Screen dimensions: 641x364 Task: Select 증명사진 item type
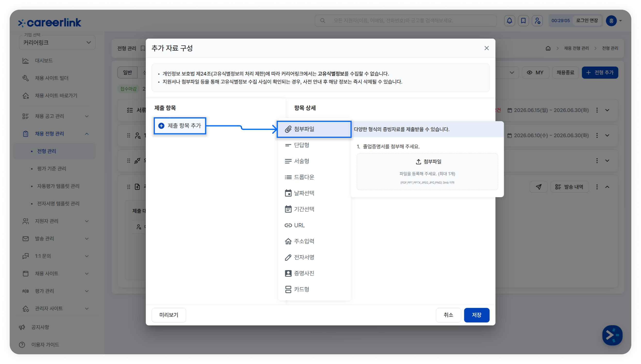click(x=314, y=273)
